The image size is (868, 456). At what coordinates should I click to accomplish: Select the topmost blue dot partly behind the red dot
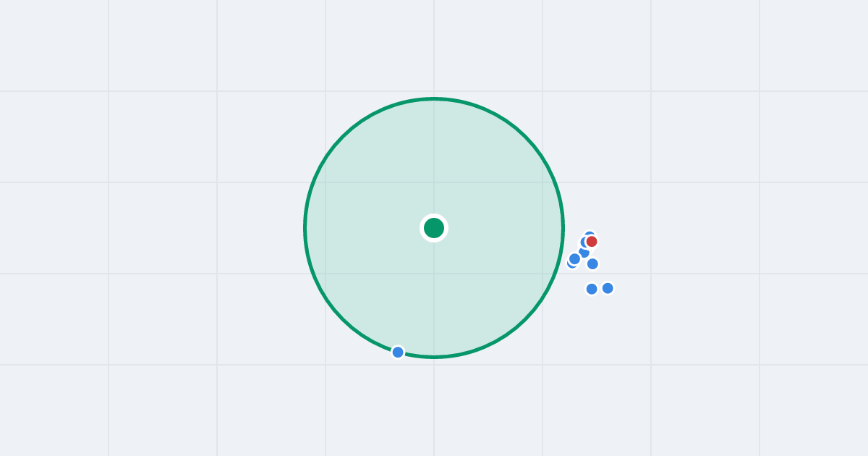click(x=590, y=234)
